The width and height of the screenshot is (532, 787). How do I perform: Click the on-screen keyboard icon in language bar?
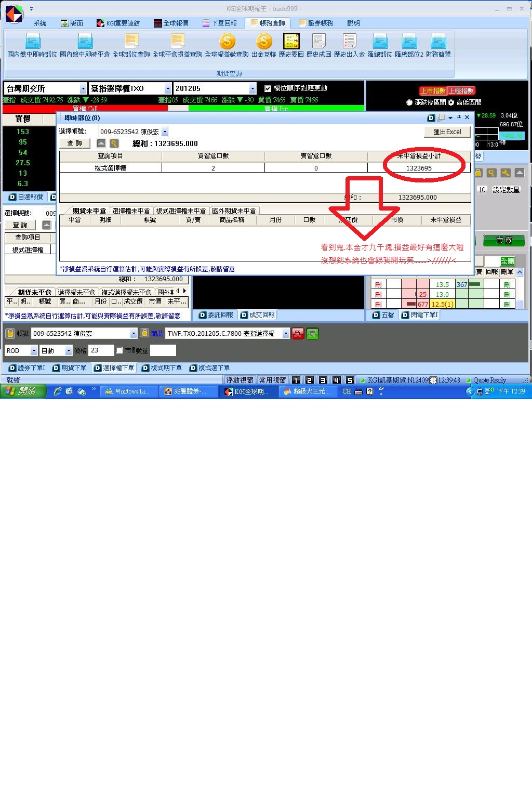click(x=358, y=391)
